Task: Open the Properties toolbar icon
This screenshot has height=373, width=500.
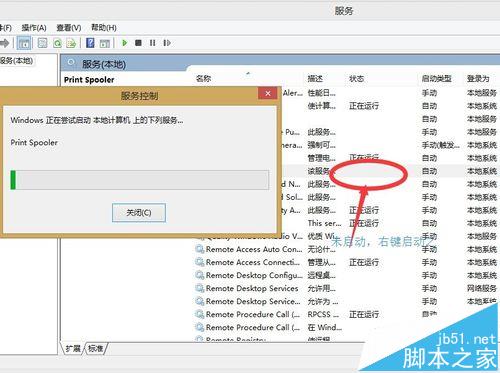Action: point(42,43)
